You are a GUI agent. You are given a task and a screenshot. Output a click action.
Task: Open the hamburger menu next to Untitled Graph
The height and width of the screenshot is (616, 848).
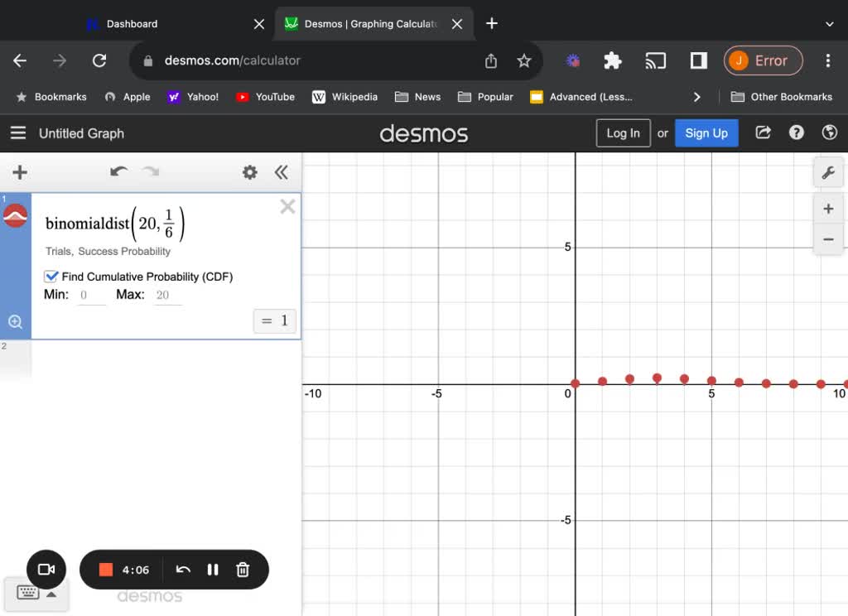coord(18,132)
